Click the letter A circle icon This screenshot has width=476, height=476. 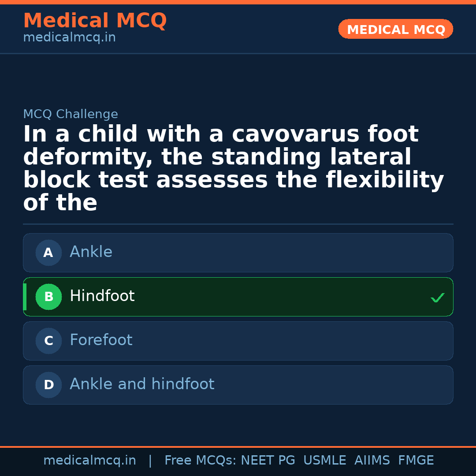pyautogui.click(x=48, y=253)
